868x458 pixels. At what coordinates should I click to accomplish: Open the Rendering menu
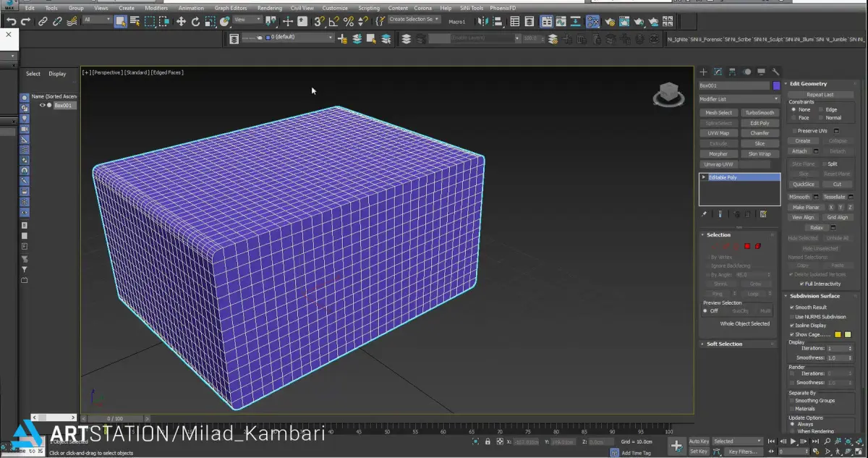[x=270, y=8]
